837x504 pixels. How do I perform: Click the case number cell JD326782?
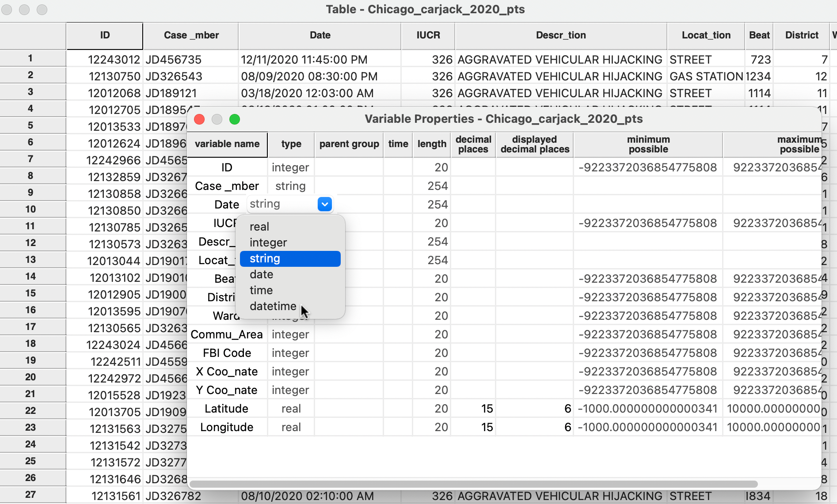pos(191,496)
